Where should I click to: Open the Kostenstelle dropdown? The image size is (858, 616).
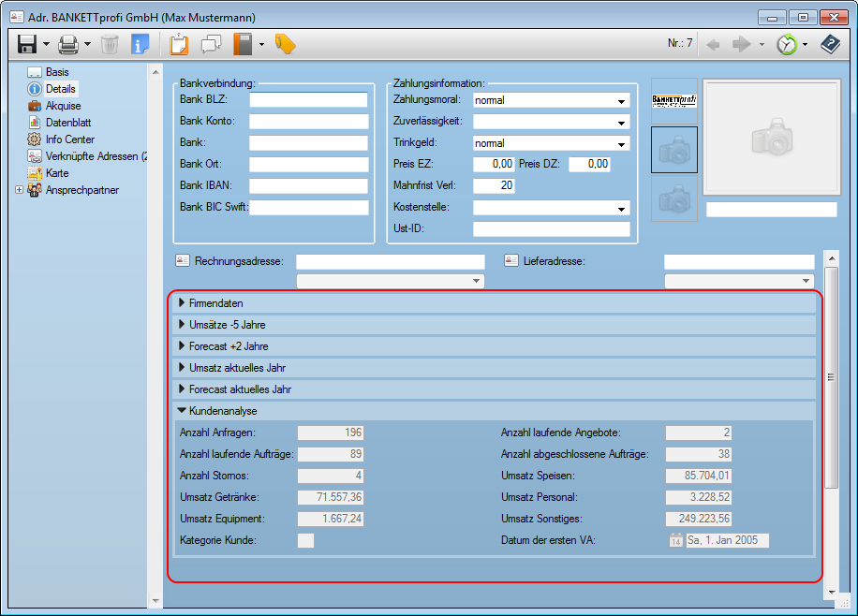[x=621, y=209]
